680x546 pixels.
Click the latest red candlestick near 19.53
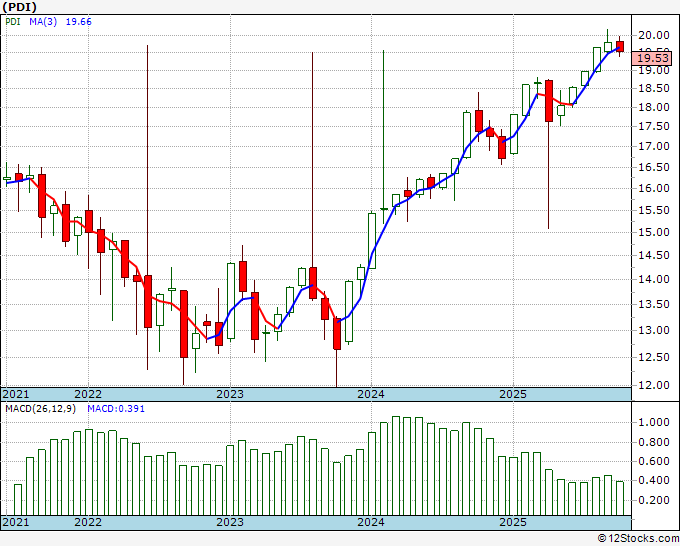[620, 46]
